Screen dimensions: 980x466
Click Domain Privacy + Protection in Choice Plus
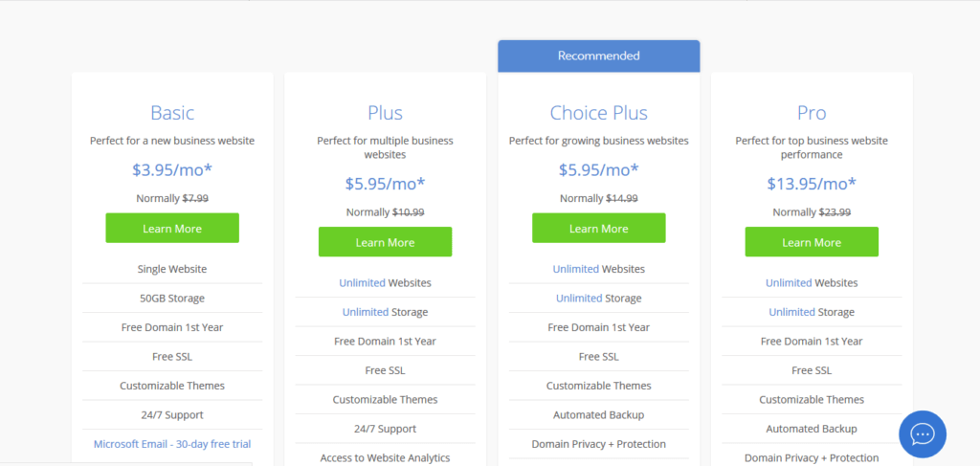598,444
